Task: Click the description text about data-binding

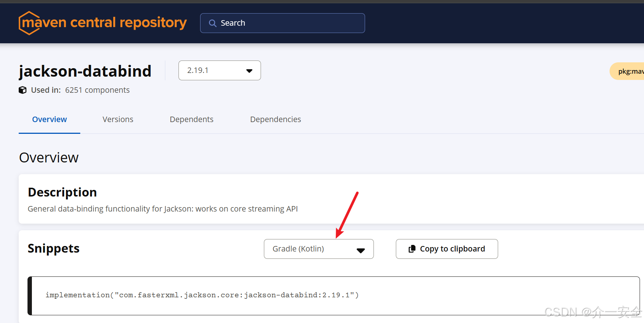Action: [x=163, y=209]
